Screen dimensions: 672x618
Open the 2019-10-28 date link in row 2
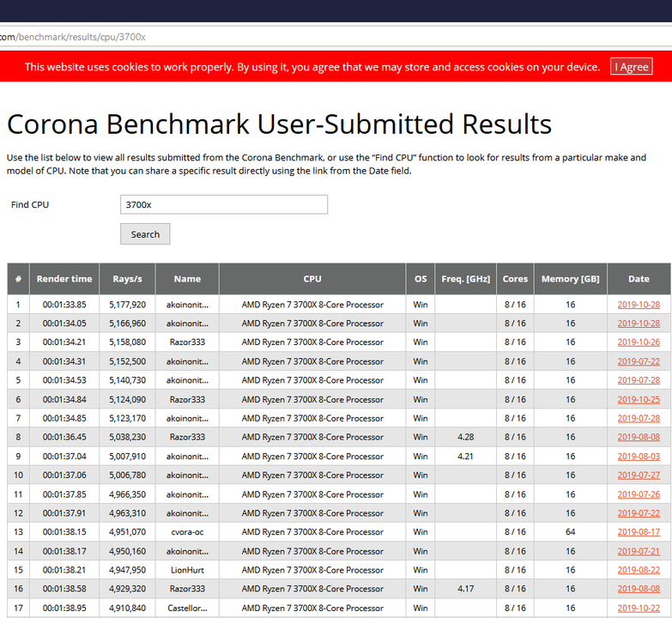coord(639,324)
